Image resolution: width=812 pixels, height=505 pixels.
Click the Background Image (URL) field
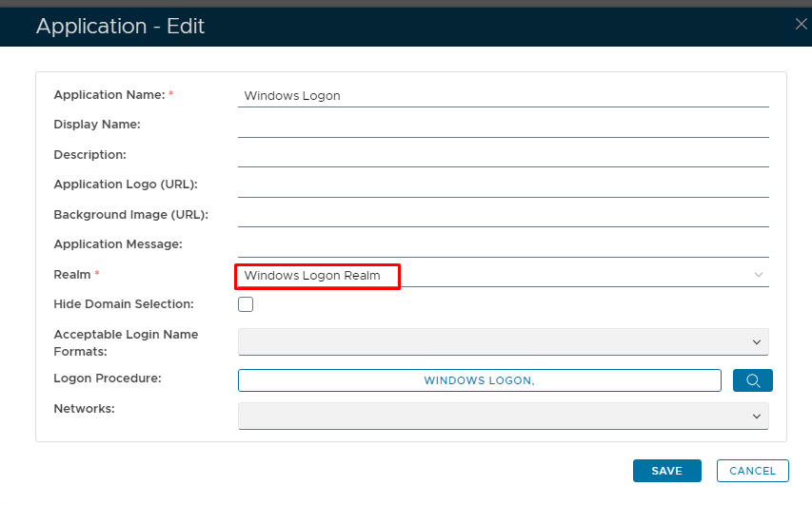503,215
